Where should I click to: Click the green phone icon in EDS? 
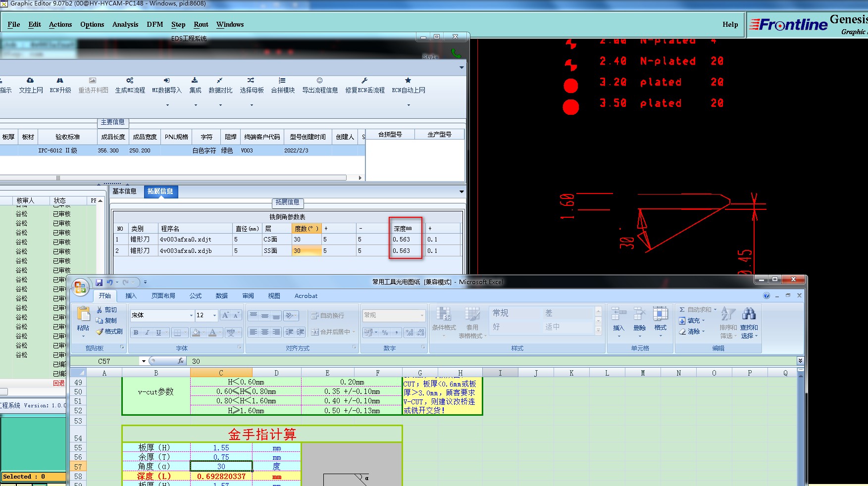456,53
